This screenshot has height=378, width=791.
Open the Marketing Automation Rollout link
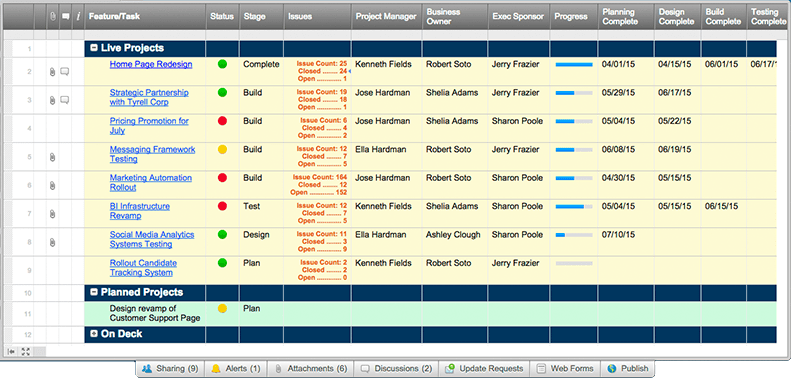click(x=151, y=183)
